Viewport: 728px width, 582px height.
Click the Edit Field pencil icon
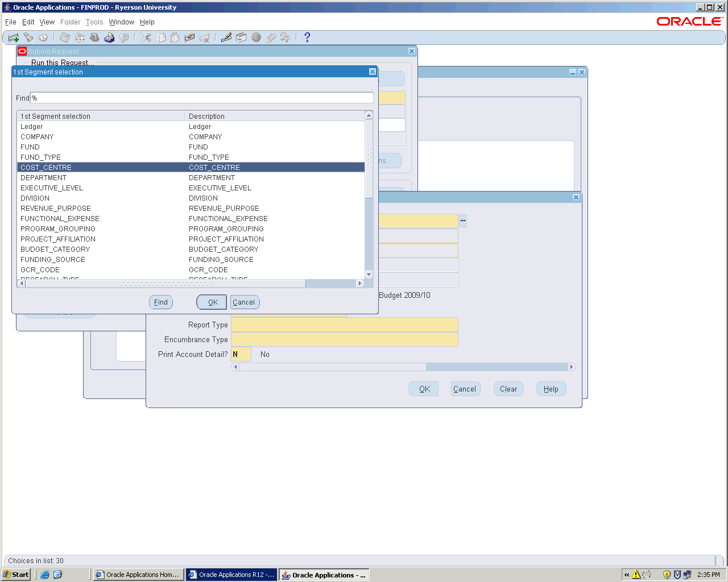click(226, 38)
